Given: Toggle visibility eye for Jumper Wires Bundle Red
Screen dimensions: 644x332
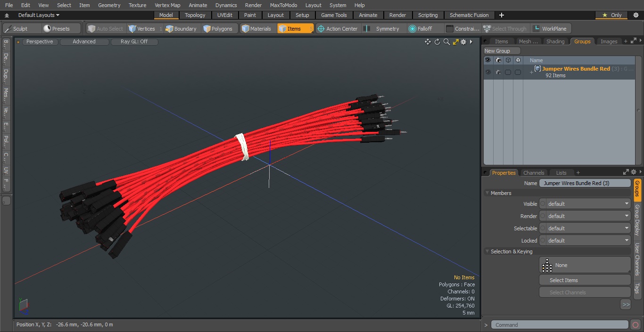Looking at the screenshot, I should [488, 72].
